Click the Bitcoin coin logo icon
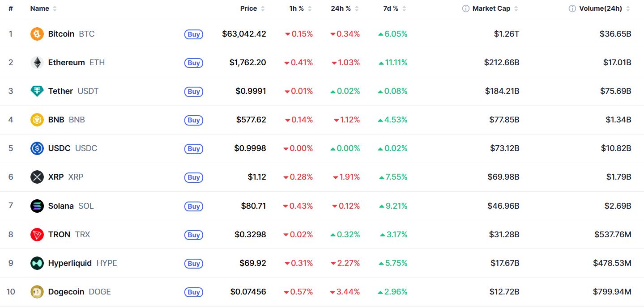The width and height of the screenshot is (644, 307). click(x=37, y=34)
